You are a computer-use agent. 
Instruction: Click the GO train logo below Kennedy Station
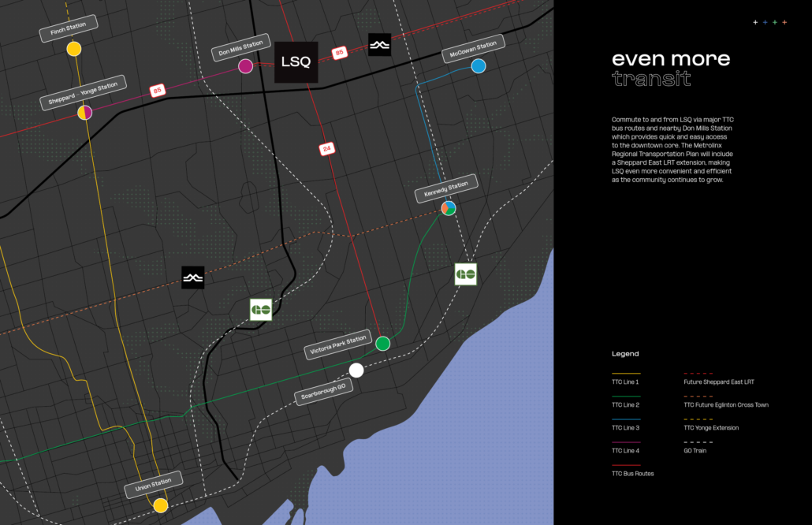tap(465, 274)
